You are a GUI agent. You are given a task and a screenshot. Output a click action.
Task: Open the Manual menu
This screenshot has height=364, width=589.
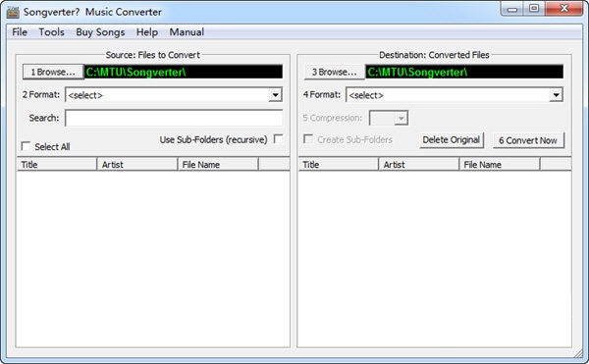pos(187,32)
